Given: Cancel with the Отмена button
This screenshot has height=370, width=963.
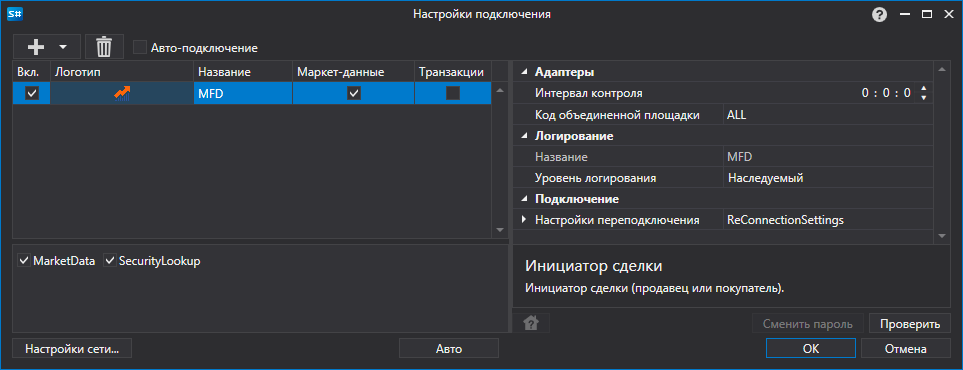Looking at the screenshot, I should (x=905, y=348).
